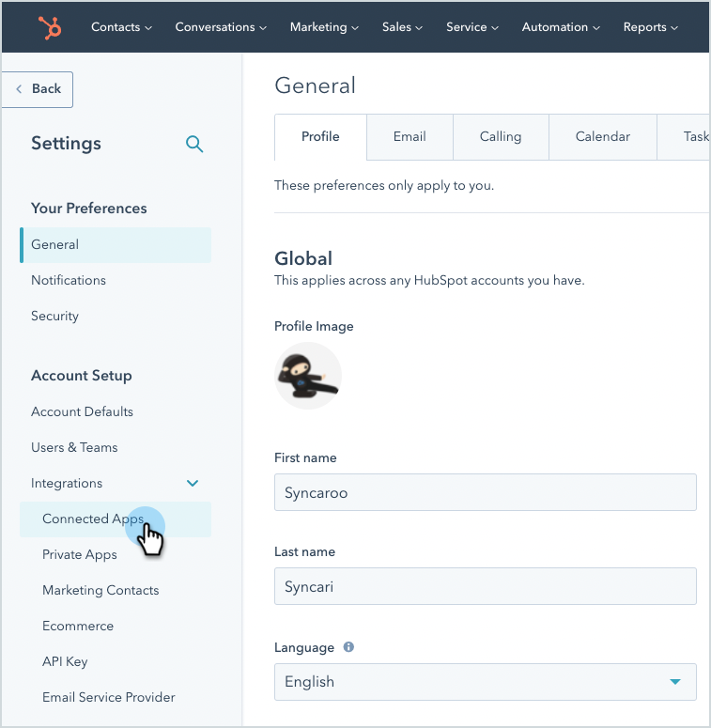Select General in Your Preferences
711x728 pixels.
tap(116, 244)
